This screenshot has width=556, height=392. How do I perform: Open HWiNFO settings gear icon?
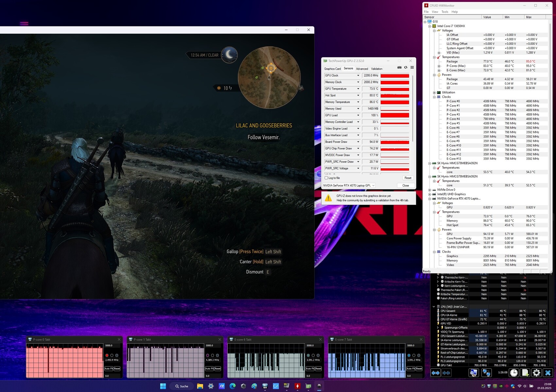coord(536,373)
